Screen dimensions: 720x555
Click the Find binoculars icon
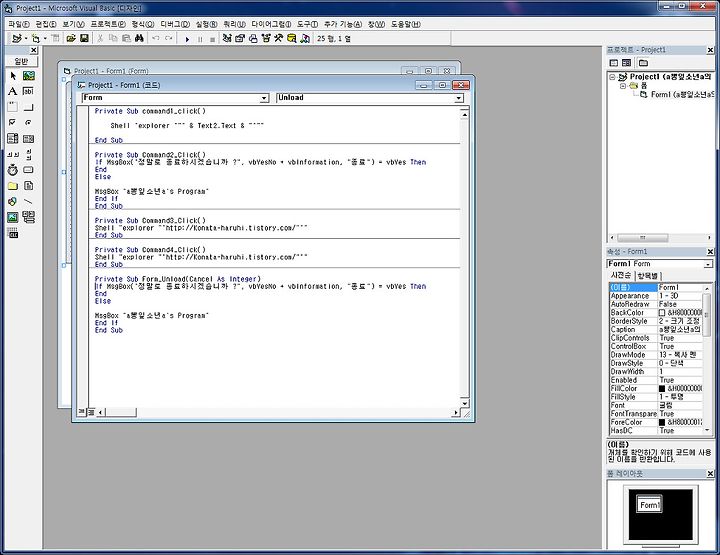click(x=140, y=39)
